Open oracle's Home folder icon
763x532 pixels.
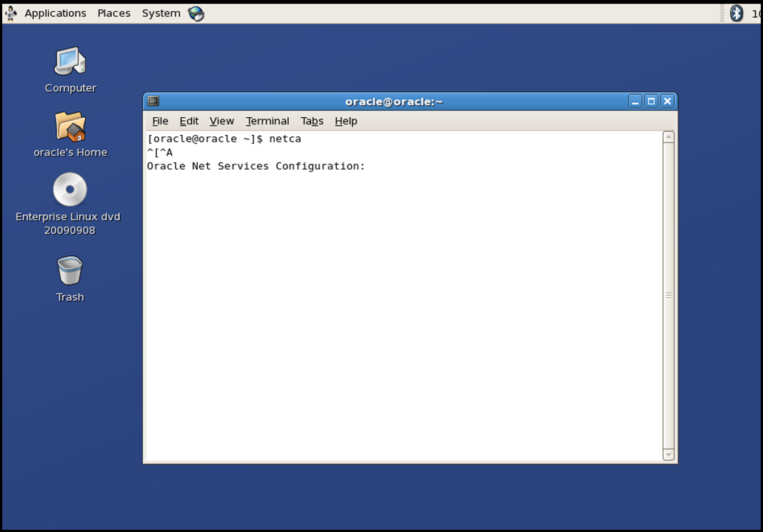click(70, 126)
